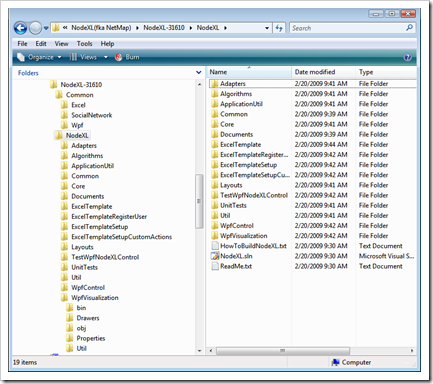Open the Tools menu

tap(84, 44)
